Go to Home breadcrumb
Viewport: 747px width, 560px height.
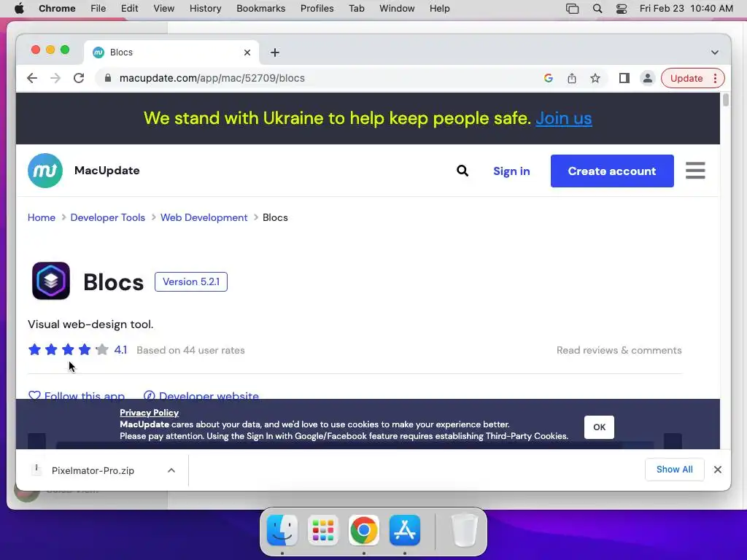[x=42, y=217]
